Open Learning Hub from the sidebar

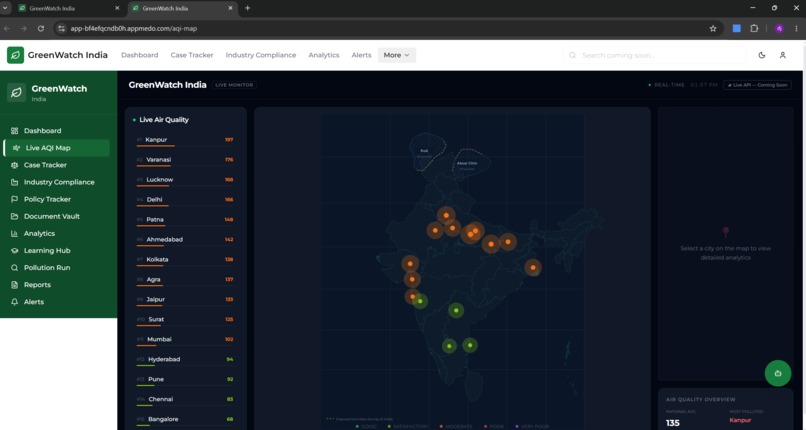point(47,251)
